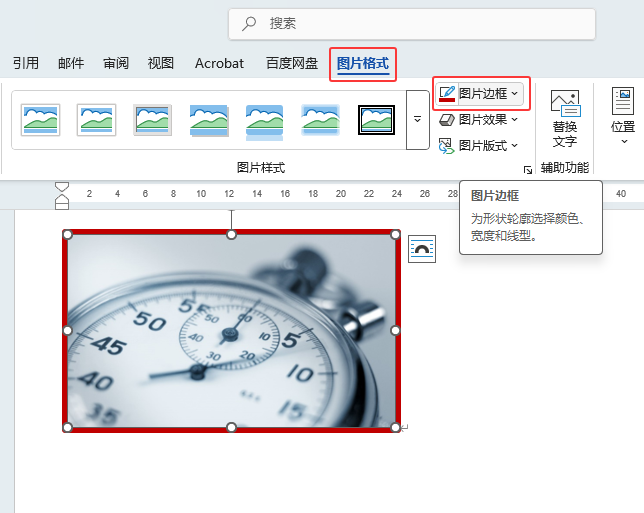Click the top-center resize handle of the picture
Viewport: 644px width, 513px height.
coord(231,235)
